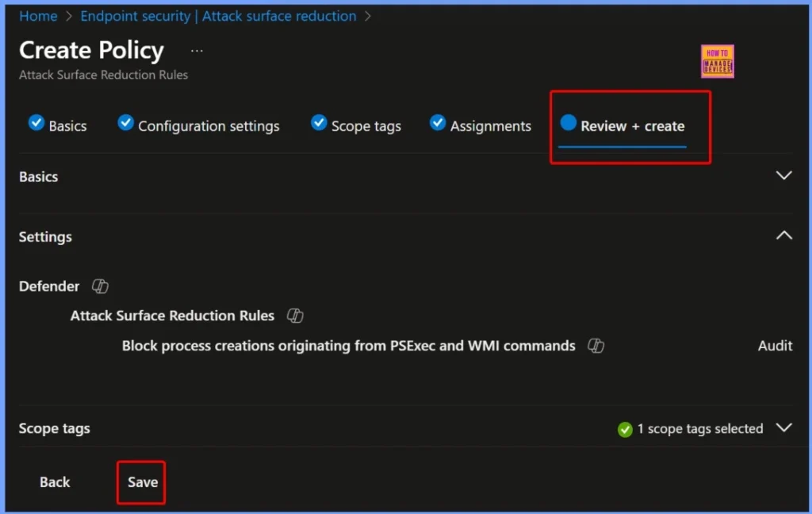This screenshot has height=514, width=812.
Task: Click the blue checkmark on the Basics step
Action: (x=36, y=123)
